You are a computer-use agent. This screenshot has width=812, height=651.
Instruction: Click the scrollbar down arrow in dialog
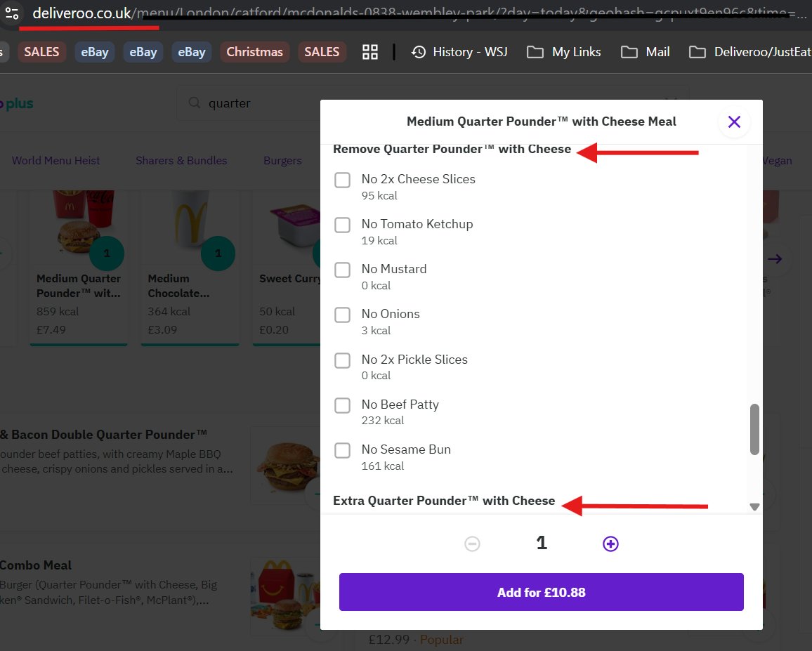[754, 506]
